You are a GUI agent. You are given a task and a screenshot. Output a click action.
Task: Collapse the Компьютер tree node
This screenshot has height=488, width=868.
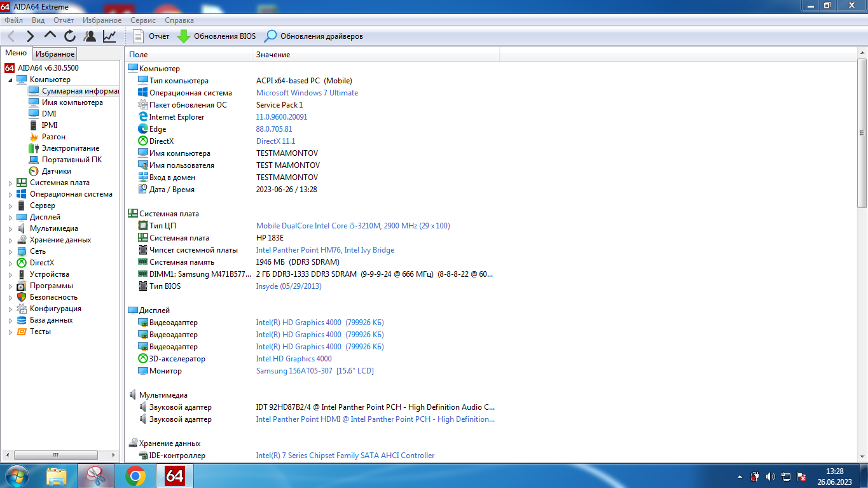(x=10, y=80)
